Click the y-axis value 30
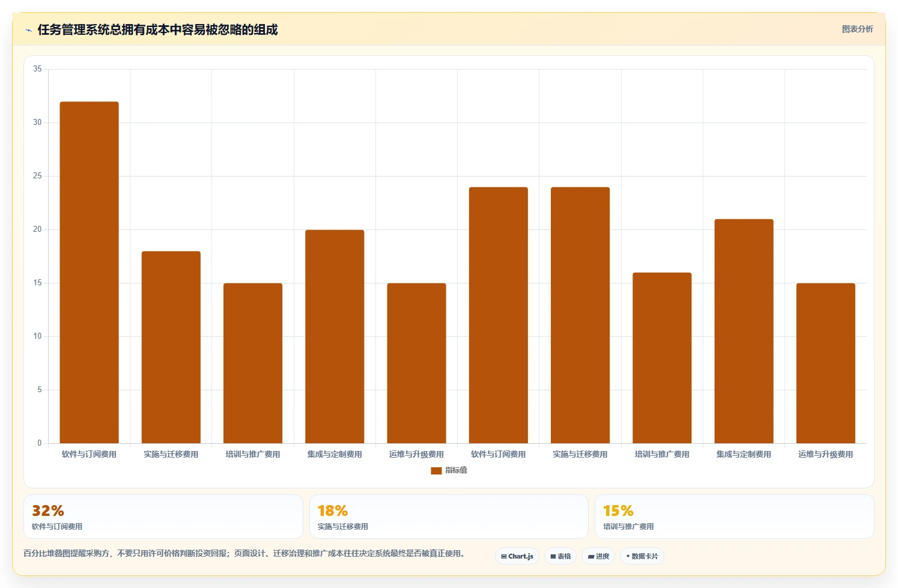 click(37, 123)
